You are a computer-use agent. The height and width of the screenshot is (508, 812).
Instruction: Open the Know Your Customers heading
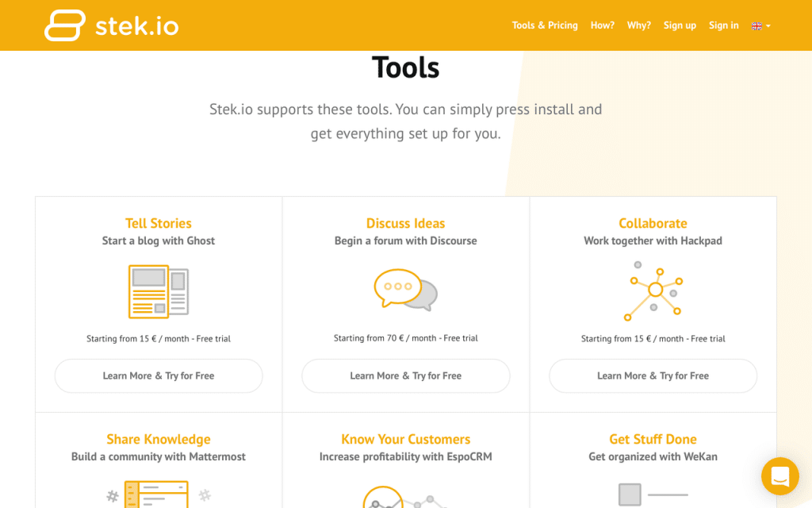point(405,440)
